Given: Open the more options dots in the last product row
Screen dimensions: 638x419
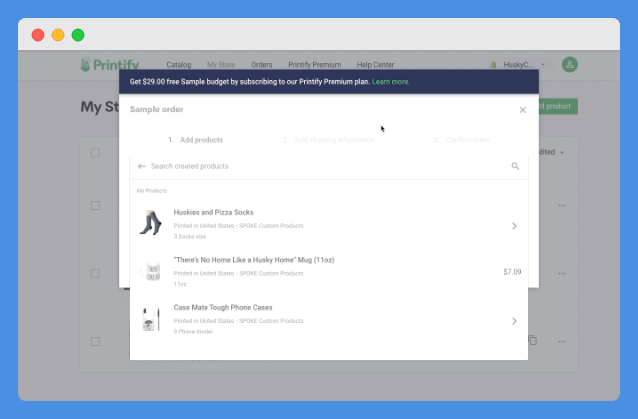Looking at the screenshot, I should (x=562, y=341).
